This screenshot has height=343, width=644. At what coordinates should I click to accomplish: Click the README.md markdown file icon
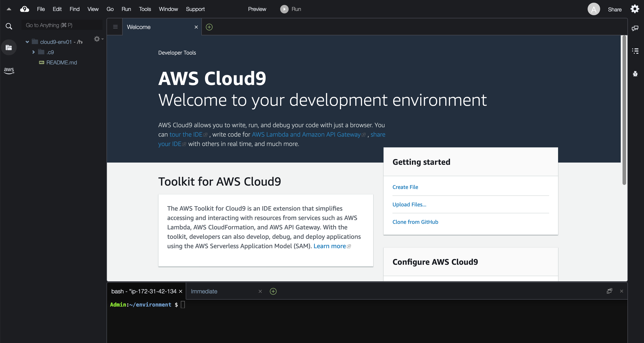(41, 62)
